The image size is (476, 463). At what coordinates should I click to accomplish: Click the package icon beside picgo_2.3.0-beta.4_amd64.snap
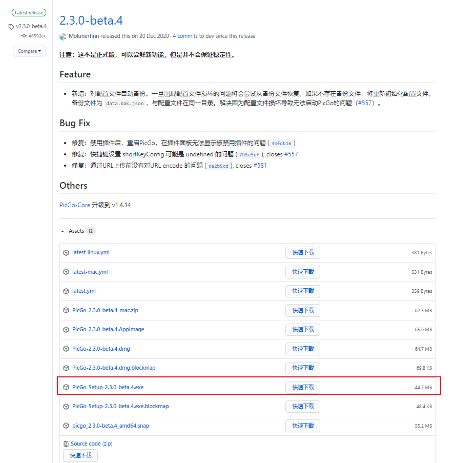tap(66, 426)
